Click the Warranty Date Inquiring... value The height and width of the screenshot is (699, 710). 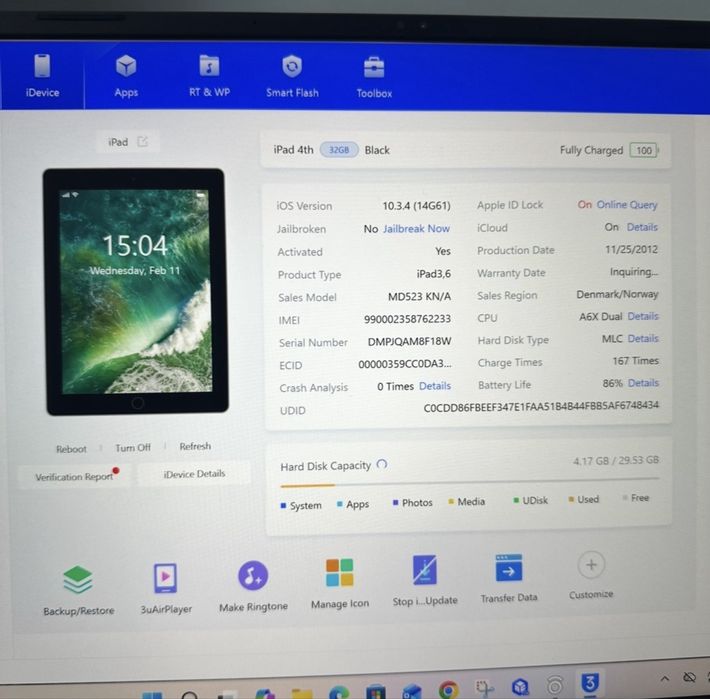pos(634,272)
